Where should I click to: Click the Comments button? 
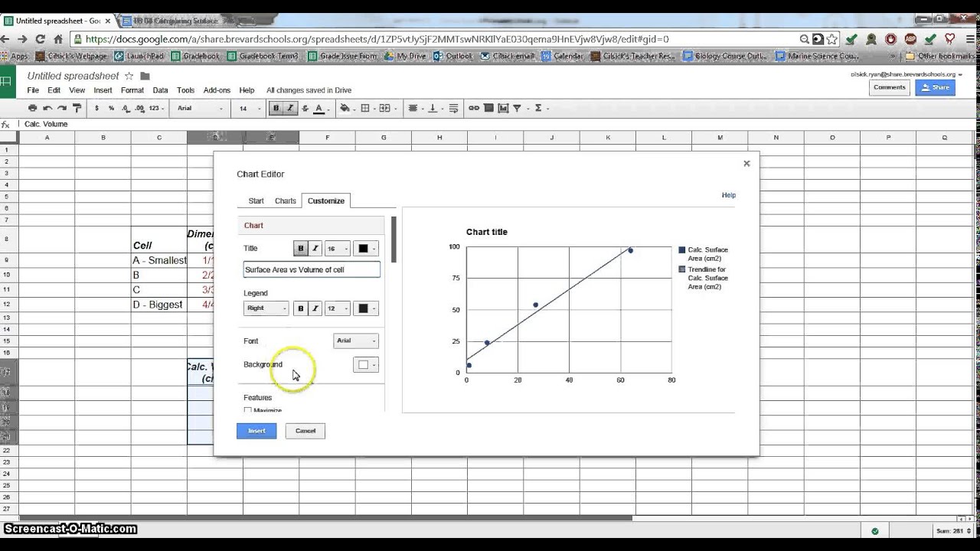[x=890, y=87]
